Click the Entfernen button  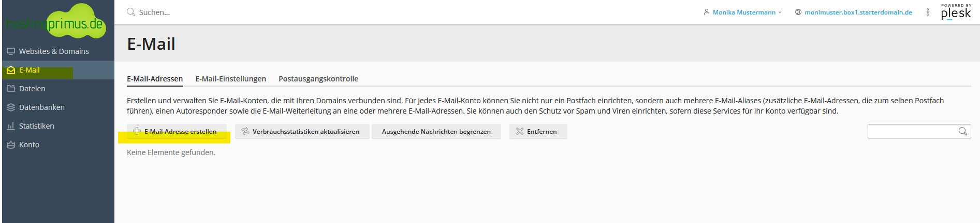click(x=538, y=131)
